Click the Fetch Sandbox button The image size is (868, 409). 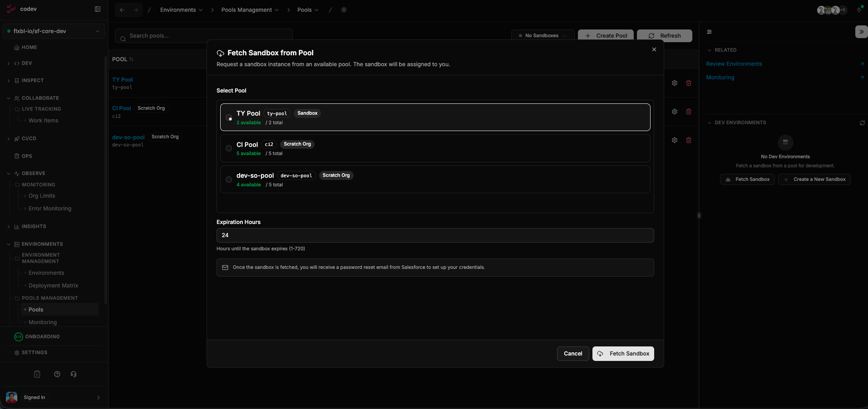click(623, 354)
